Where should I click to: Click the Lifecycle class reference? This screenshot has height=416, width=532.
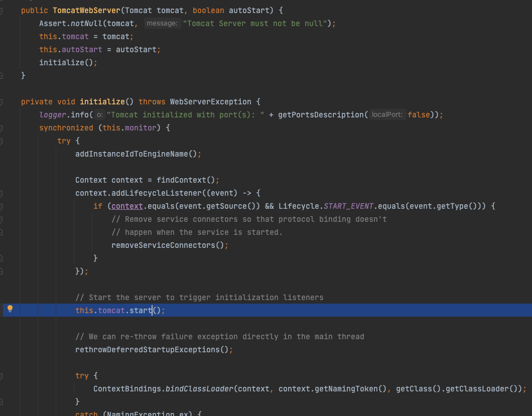click(x=299, y=206)
